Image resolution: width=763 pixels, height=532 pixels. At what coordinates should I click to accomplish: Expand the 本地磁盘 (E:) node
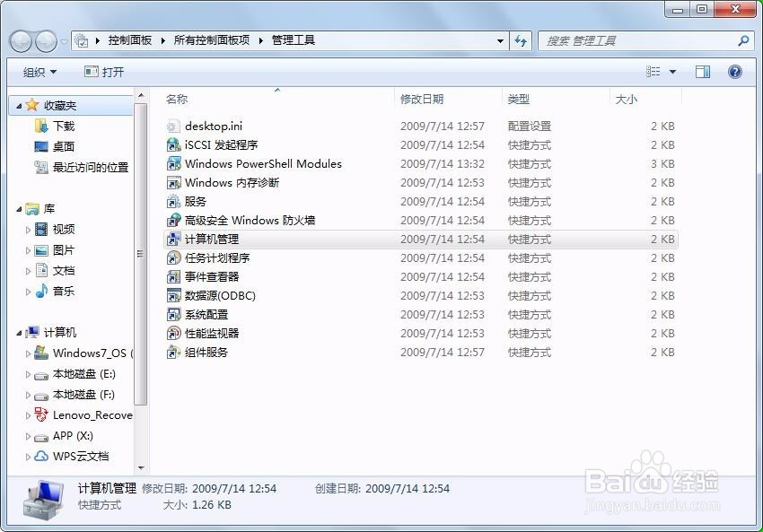[x=28, y=374]
